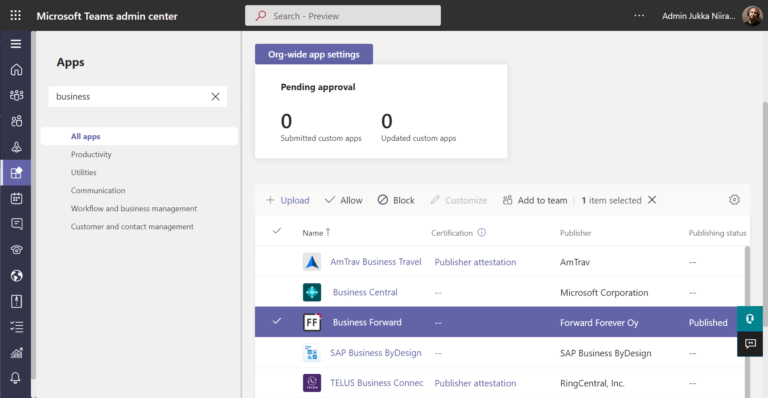Open Notifications bell icon in sidebar
Screen dimensions: 768x398
(x=16, y=378)
